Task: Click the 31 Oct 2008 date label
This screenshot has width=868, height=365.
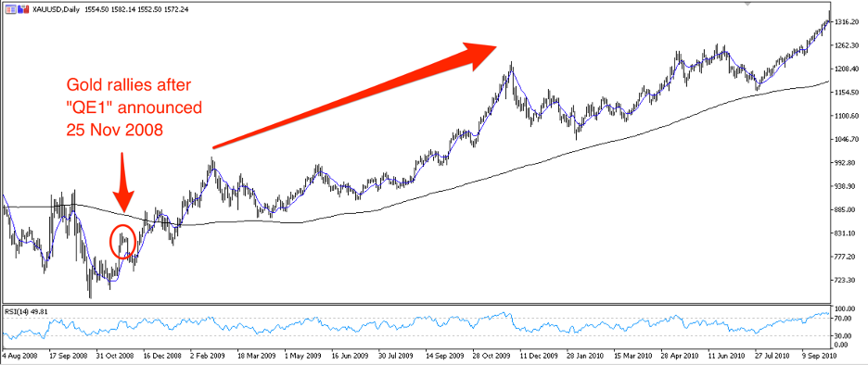Action: [116, 355]
